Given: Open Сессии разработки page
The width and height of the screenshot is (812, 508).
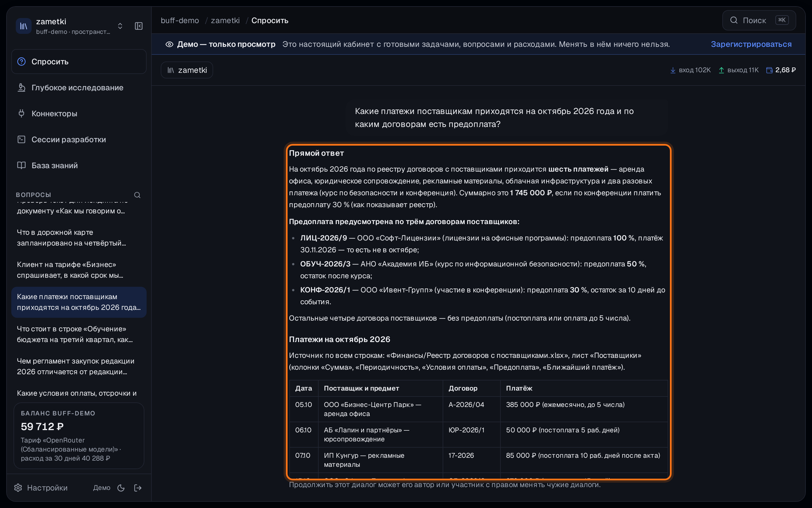Looking at the screenshot, I should pos(79,139).
